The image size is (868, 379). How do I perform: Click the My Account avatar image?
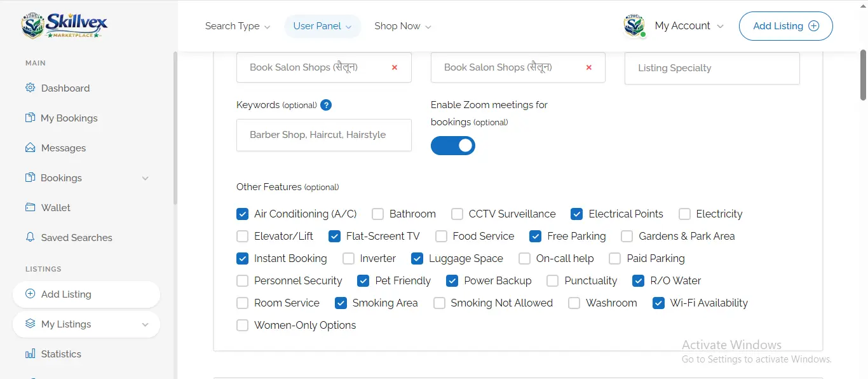coord(634,26)
